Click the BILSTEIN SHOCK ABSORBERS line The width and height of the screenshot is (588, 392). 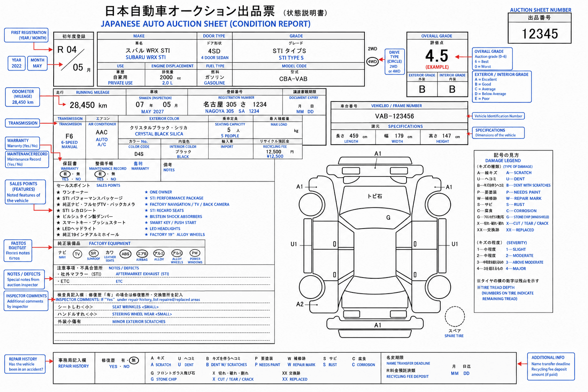(x=176, y=217)
